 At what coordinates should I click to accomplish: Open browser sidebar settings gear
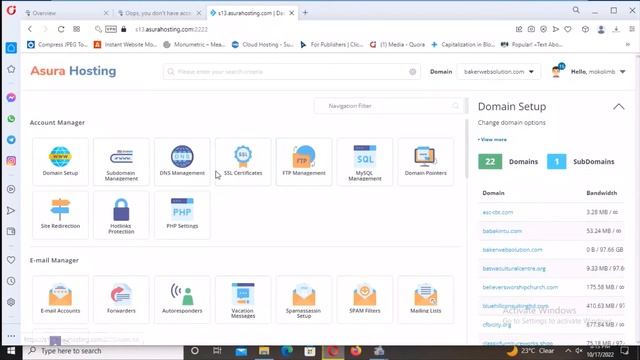point(11,302)
